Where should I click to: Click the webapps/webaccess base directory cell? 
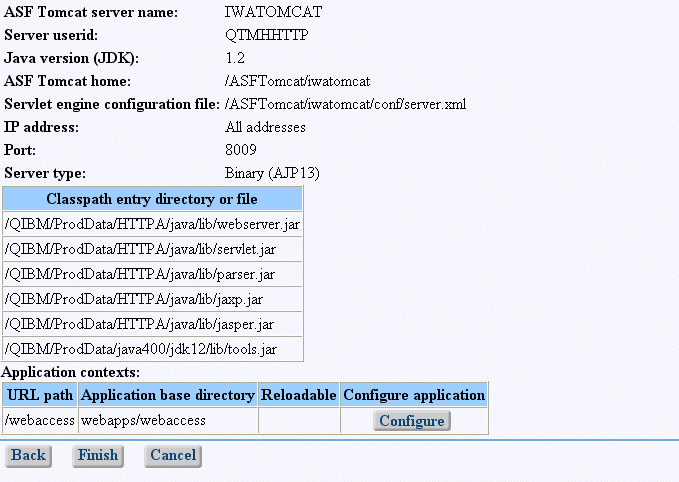point(168,420)
